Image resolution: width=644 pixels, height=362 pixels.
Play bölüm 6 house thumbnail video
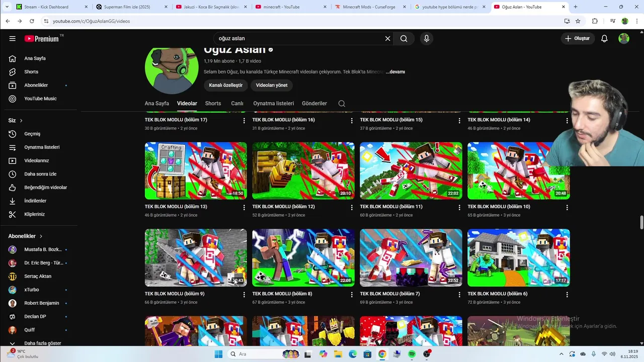pyautogui.click(x=519, y=258)
